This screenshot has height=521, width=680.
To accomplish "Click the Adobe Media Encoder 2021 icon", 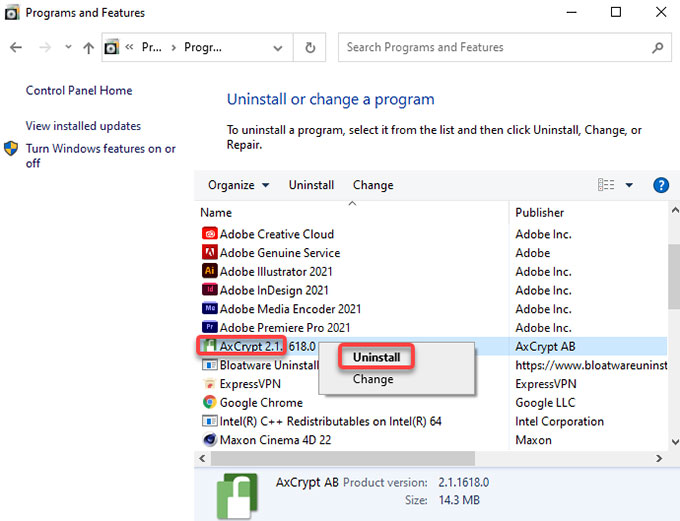I will (x=209, y=308).
